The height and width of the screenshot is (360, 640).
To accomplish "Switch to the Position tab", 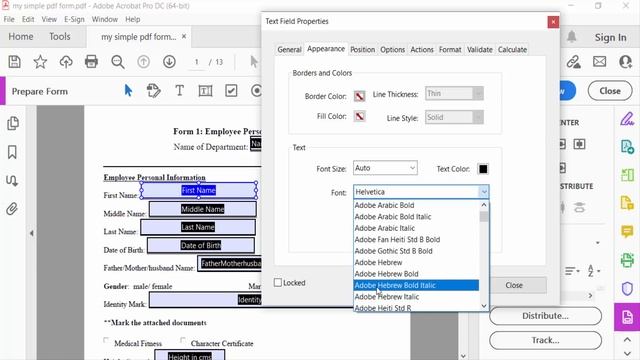I will (x=362, y=49).
